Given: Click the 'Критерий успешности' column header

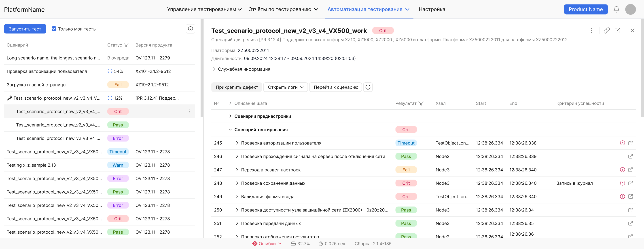Looking at the screenshot, I should click(580, 103).
